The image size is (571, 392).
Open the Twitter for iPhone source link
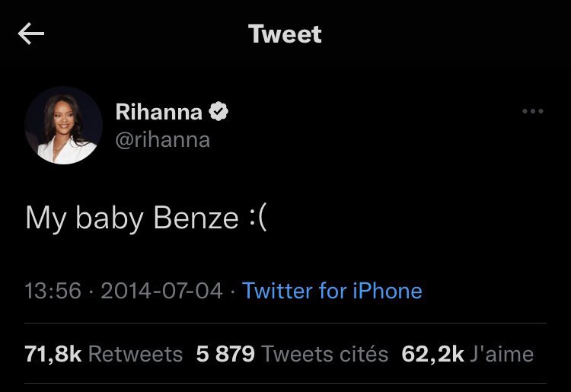pos(332,291)
